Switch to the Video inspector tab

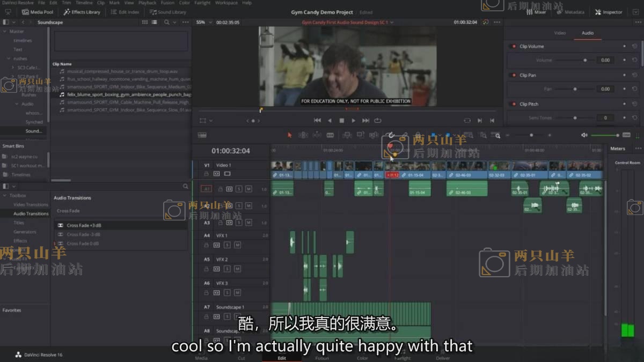[x=560, y=33]
